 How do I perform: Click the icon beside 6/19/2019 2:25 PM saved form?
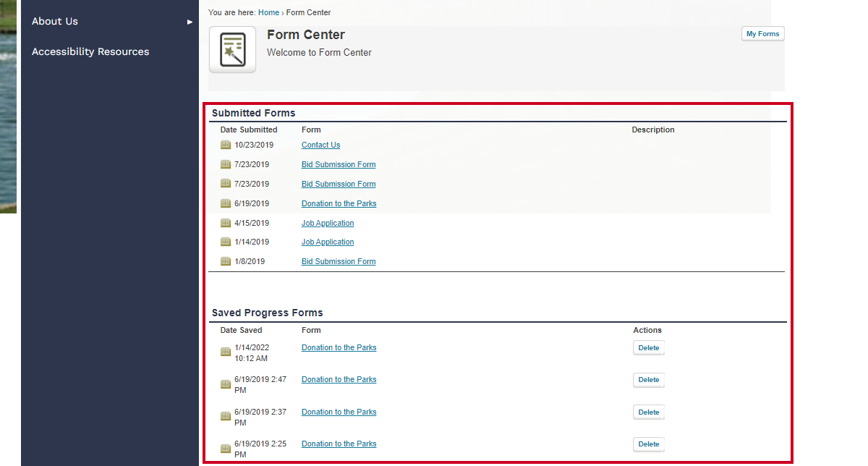tap(226, 449)
